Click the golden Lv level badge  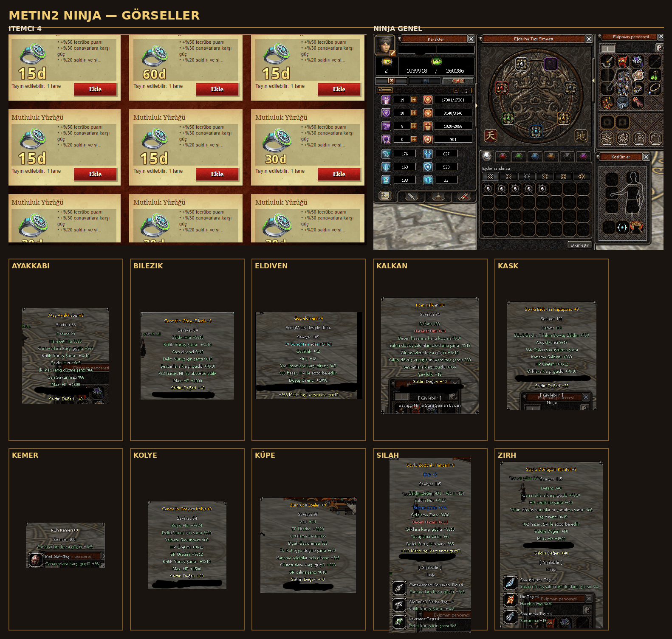(387, 62)
